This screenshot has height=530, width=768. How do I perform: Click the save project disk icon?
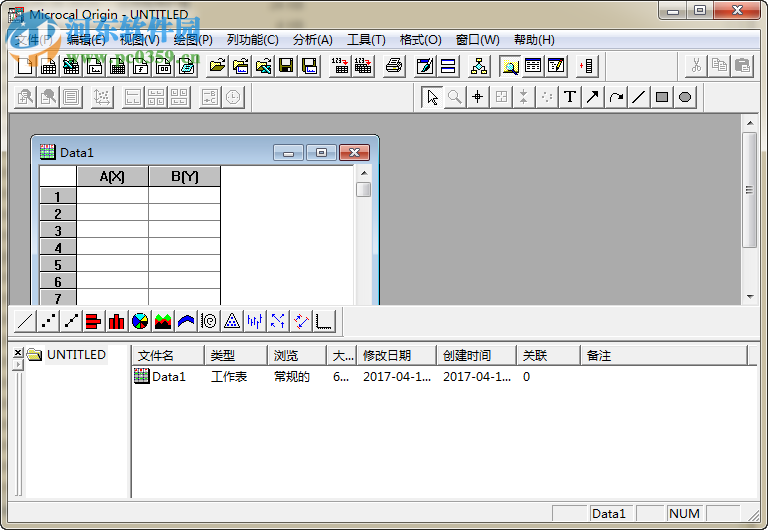pyautogui.click(x=286, y=66)
